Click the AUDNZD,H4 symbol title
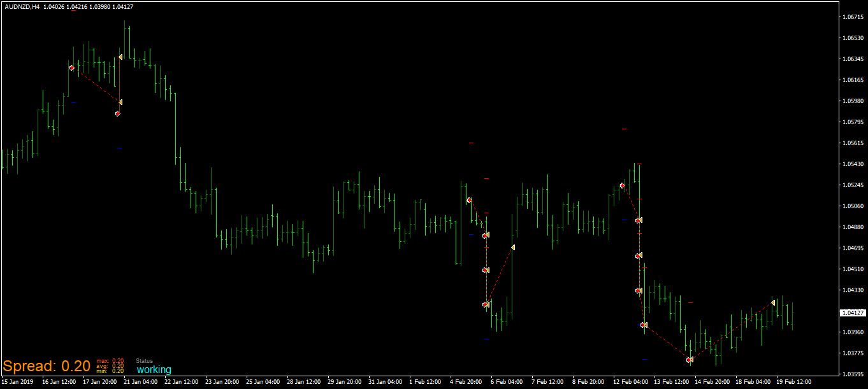 click(x=21, y=6)
